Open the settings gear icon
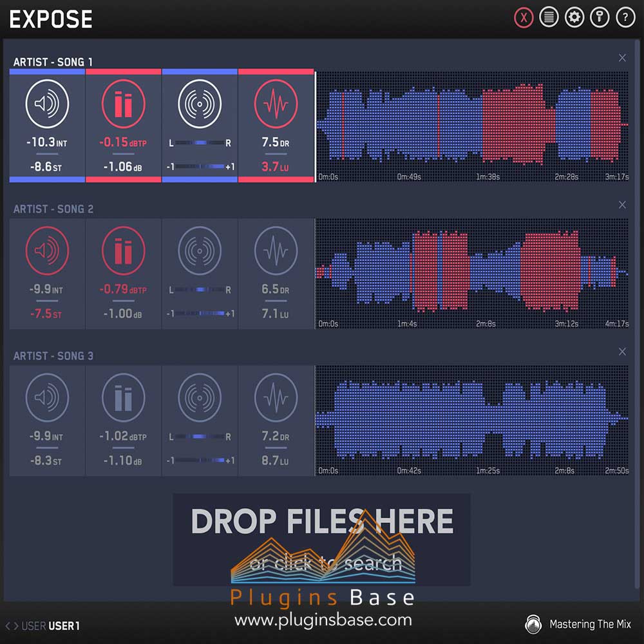Screen dimensions: 644x644 [x=574, y=17]
